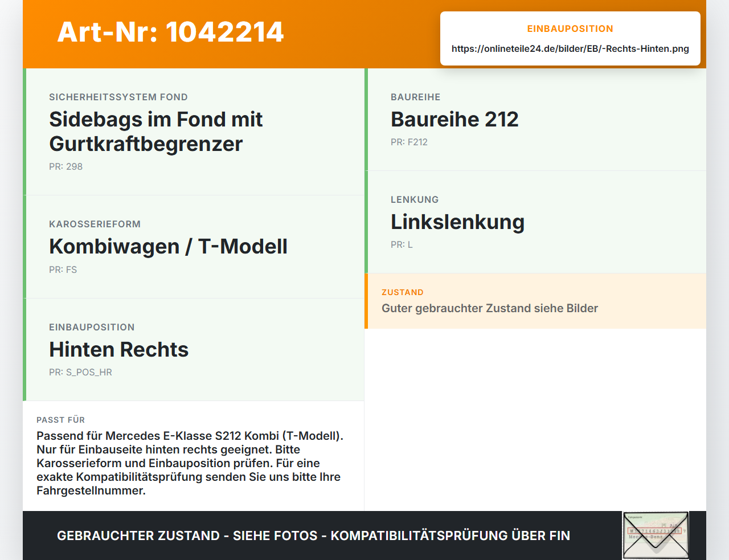Click the ZUSTAND label
The height and width of the screenshot is (560, 729).
point(402,292)
